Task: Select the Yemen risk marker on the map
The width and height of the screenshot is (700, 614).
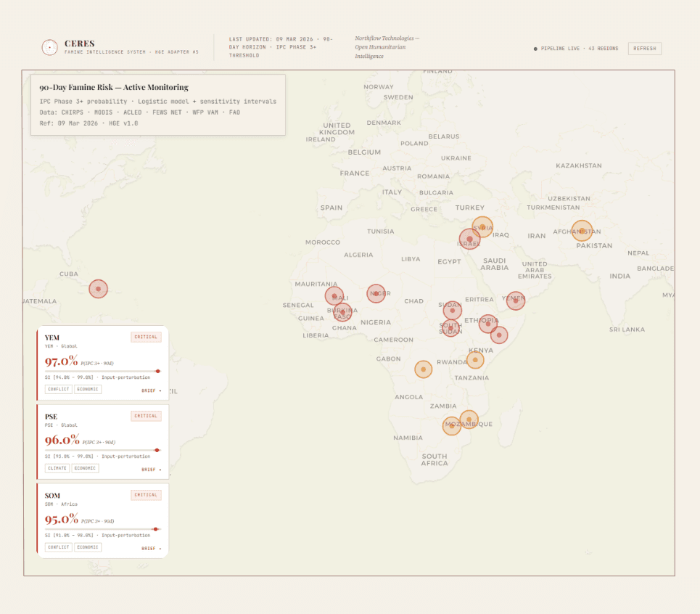Action: pos(516,300)
